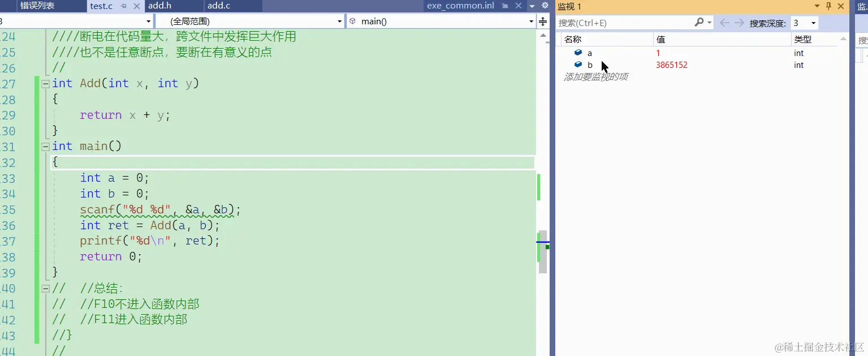Unpin the exe_common.inl preview tab
This screenshot has width=868, height=356.
tap(505, 6)
